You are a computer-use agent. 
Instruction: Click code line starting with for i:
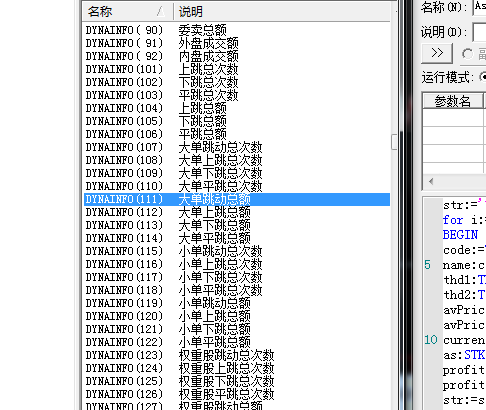464,220
